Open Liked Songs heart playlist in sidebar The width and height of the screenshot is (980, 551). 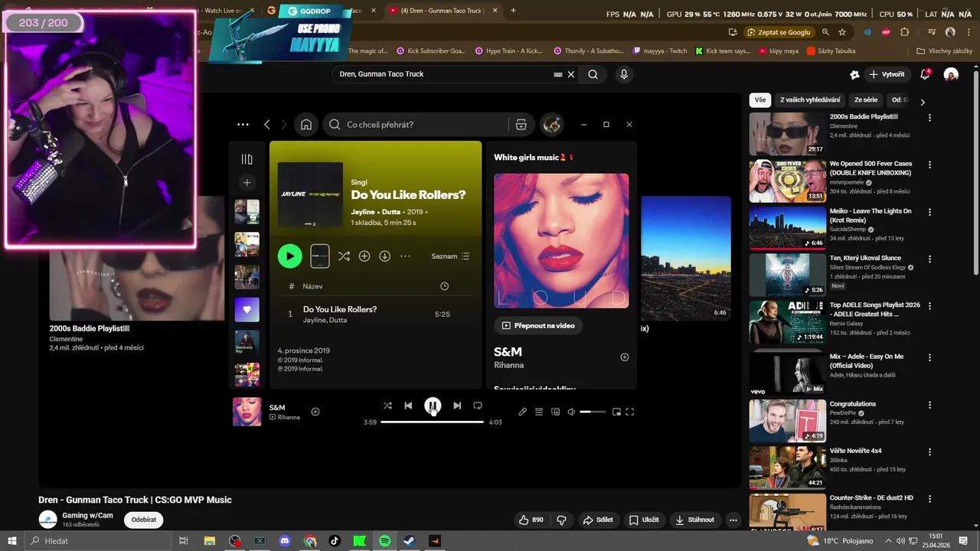[247, 310]
